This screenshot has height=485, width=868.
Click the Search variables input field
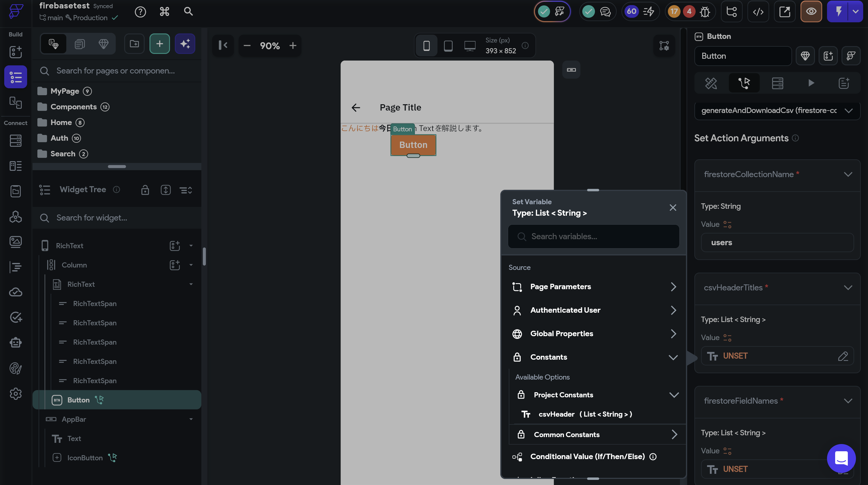tap(593, 236)
